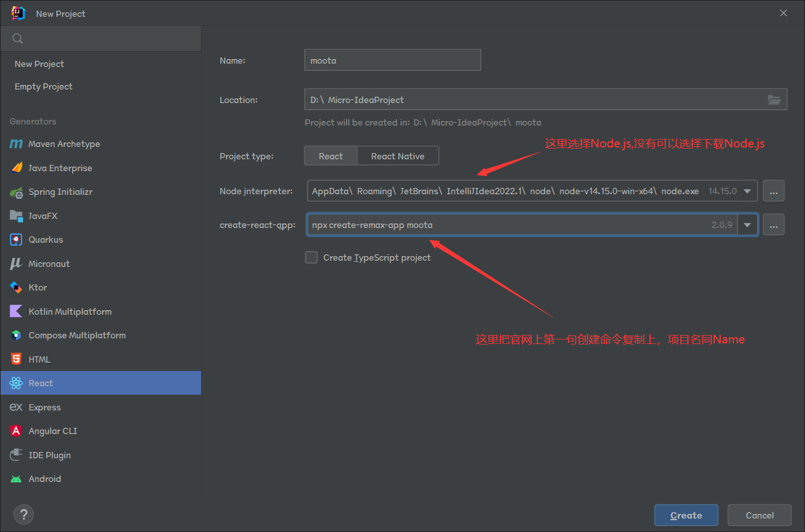Click the Maven Archetype generator icon
Viewport: 805px width, 532px height.
coord(16,144)
